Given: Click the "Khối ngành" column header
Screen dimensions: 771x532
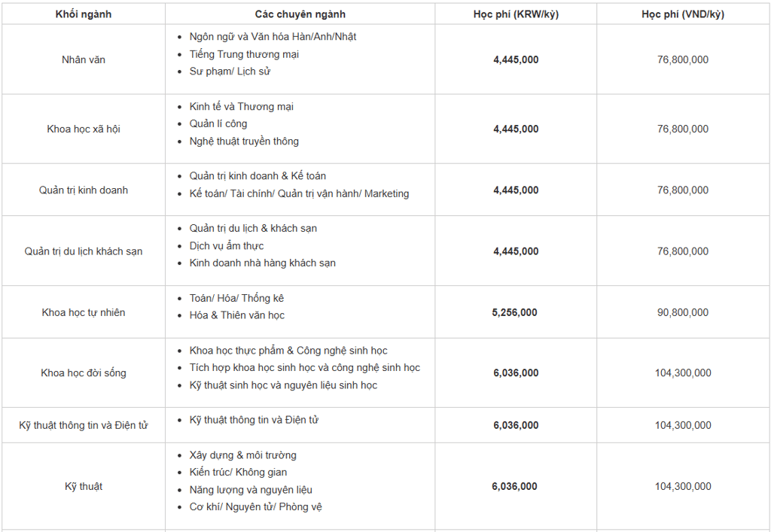Looking at the screenshot, I should coord(83,14).
